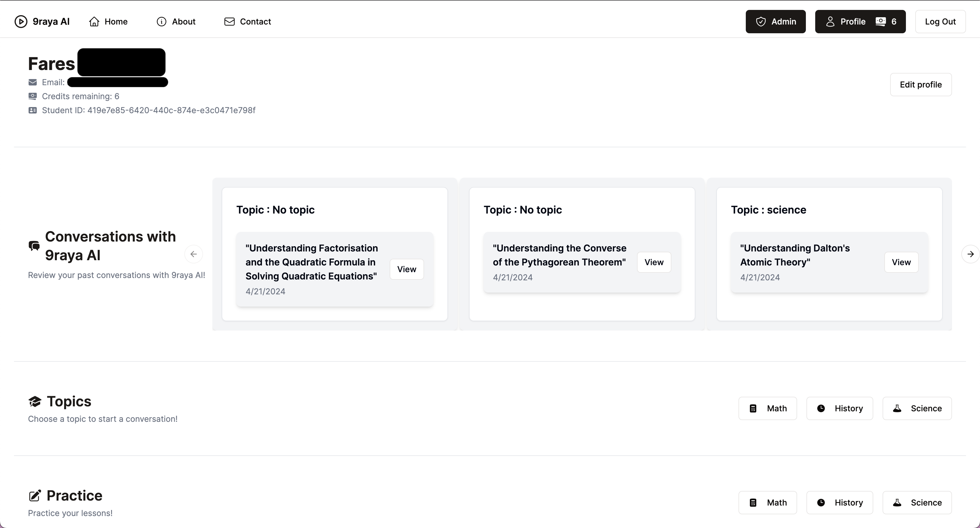Practice Science lessons
Image resolution: width=980 pixels, height=528 pixels.
tap(917, 503)
